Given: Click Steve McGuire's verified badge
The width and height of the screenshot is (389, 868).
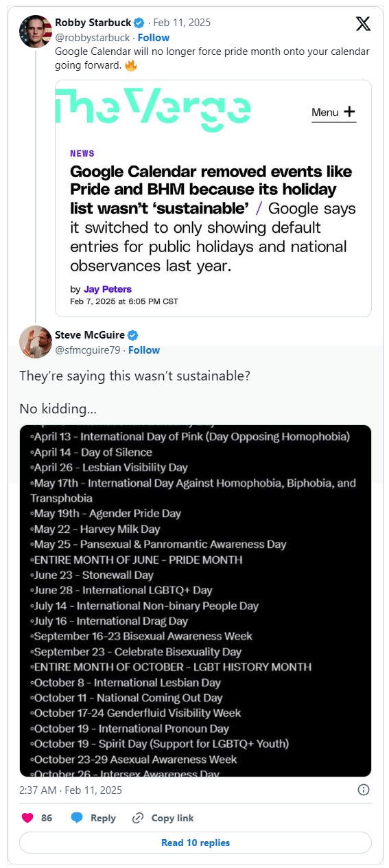Looking at the screenshot, I should pos(133,335).
